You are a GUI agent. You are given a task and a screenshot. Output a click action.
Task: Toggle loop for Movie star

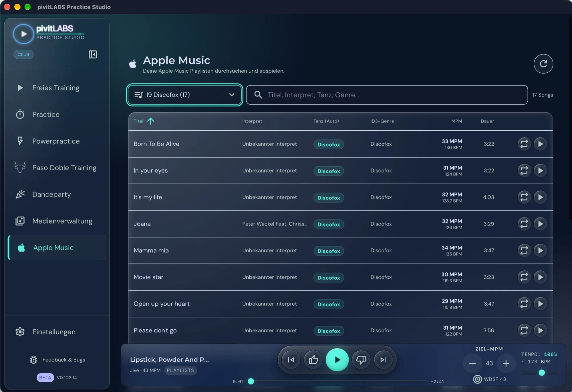(524, 277)
